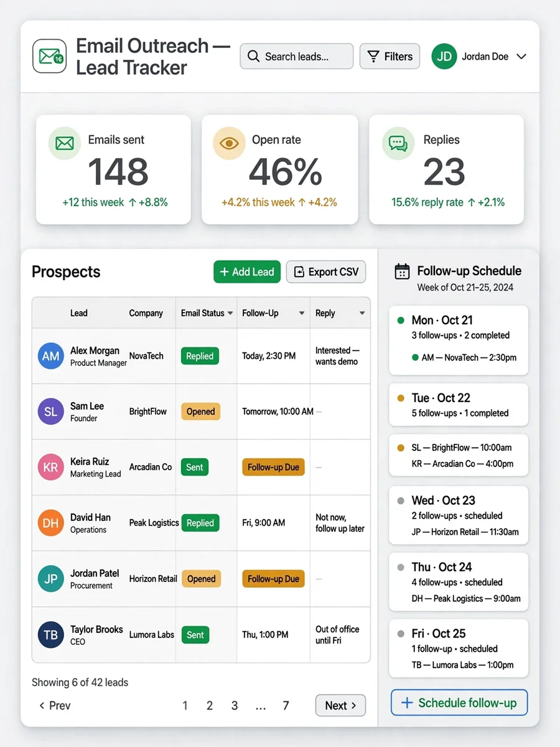Go to the Next page of leads
The height and width of the screenshot is (747, 560).
(x=340, y=705)
